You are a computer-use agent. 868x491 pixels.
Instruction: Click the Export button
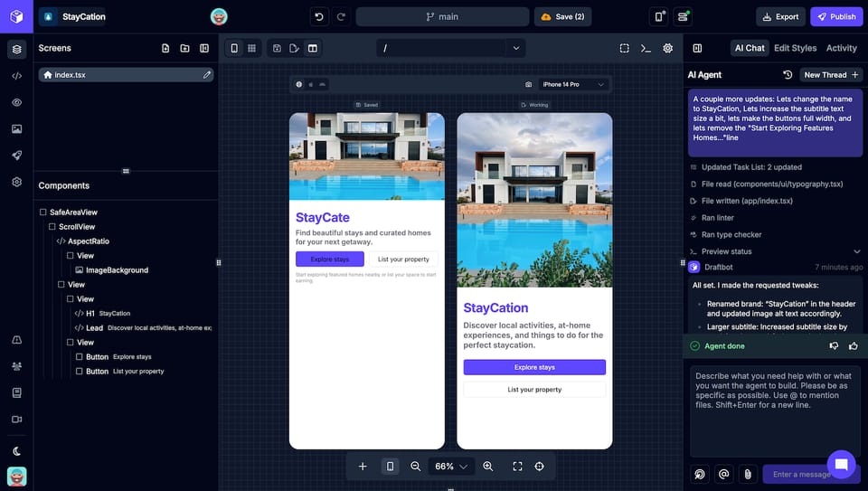(780, 16)
